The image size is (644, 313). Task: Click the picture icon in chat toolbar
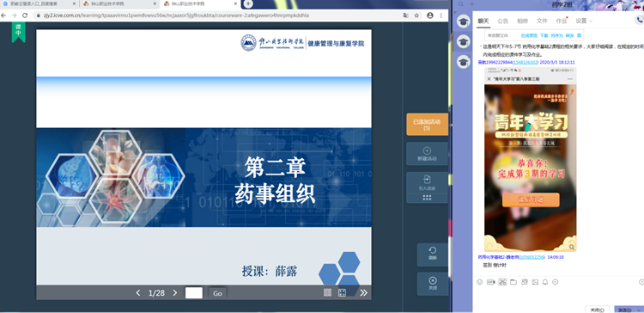pyautogui.click(x=535, y=282)
